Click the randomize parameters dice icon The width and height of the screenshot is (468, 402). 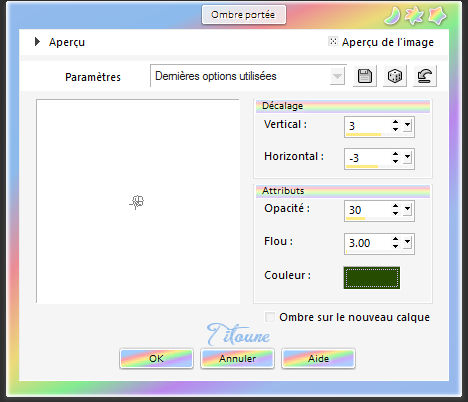click(395, 76)
